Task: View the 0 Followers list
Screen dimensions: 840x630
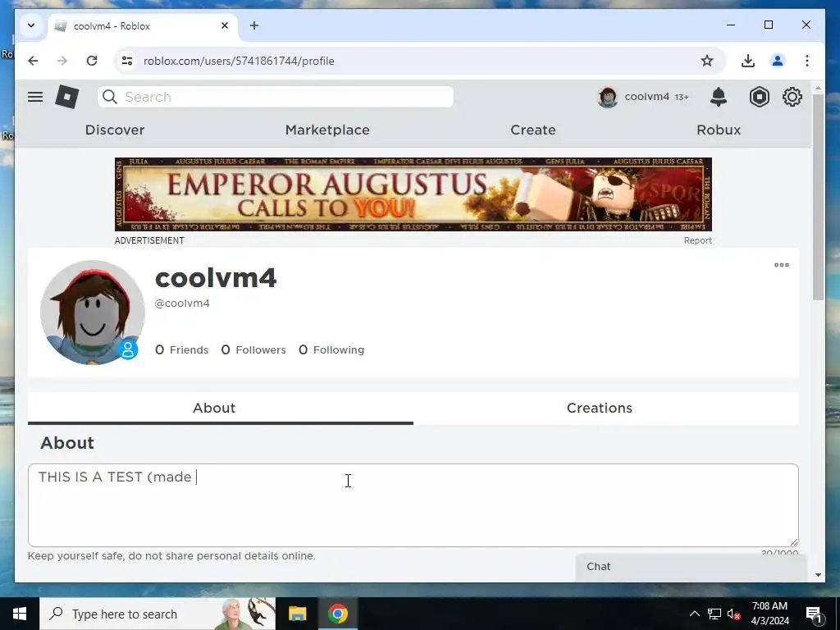Action: tap(253, 349)
